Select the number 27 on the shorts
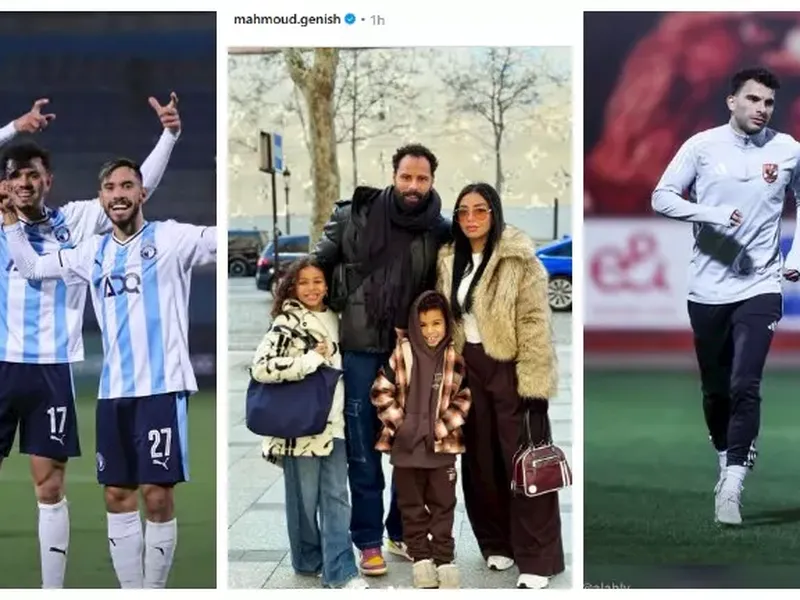 coord(160,442)
